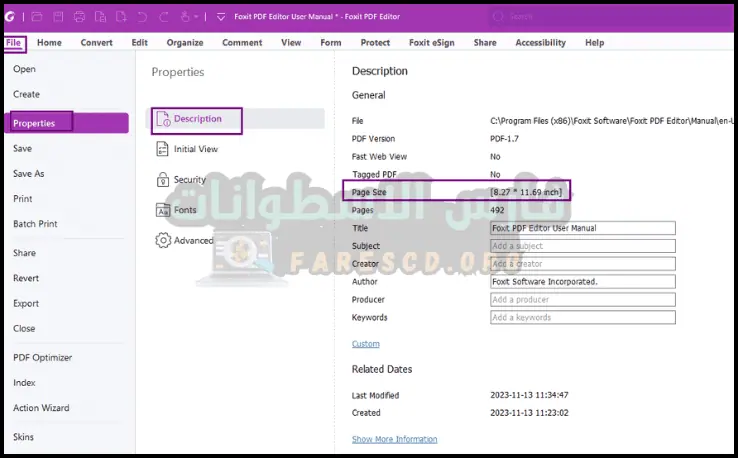Image resolution: width=738 pixels, height=458 pixels.
Task: Open the Comment ribbon tab
Action: pyautogui.click(x=242, y=43)
